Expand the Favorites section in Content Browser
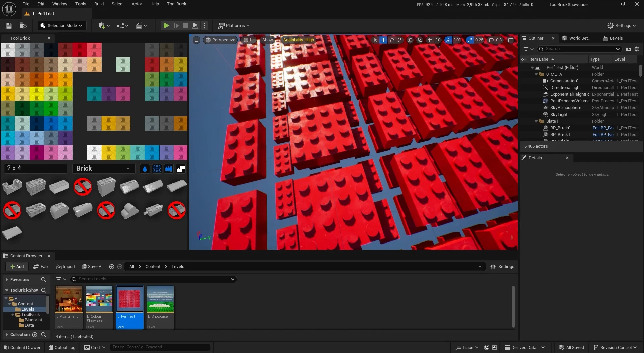Image resolution: width=644 pixels, height=353 pixels. tap(6, 280)
